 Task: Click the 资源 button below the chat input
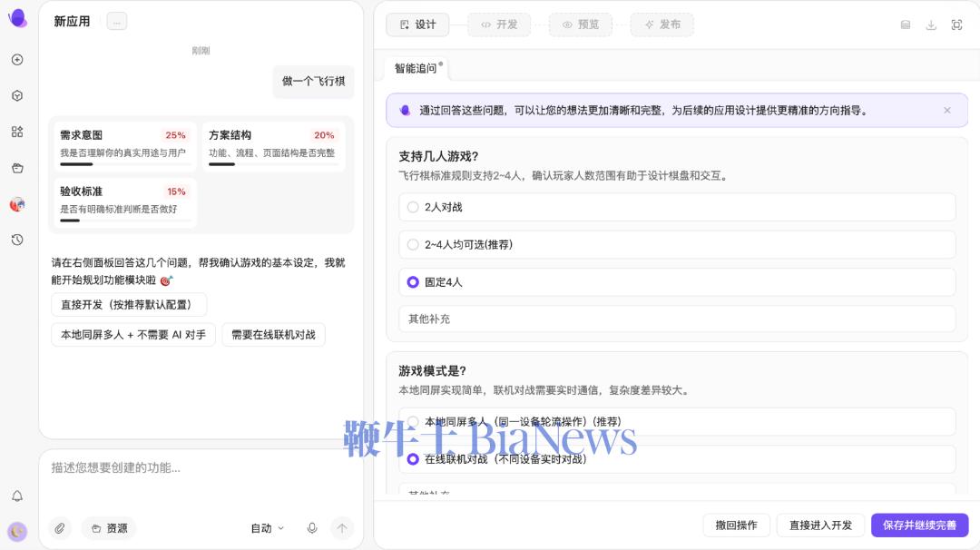coord(110,529)
